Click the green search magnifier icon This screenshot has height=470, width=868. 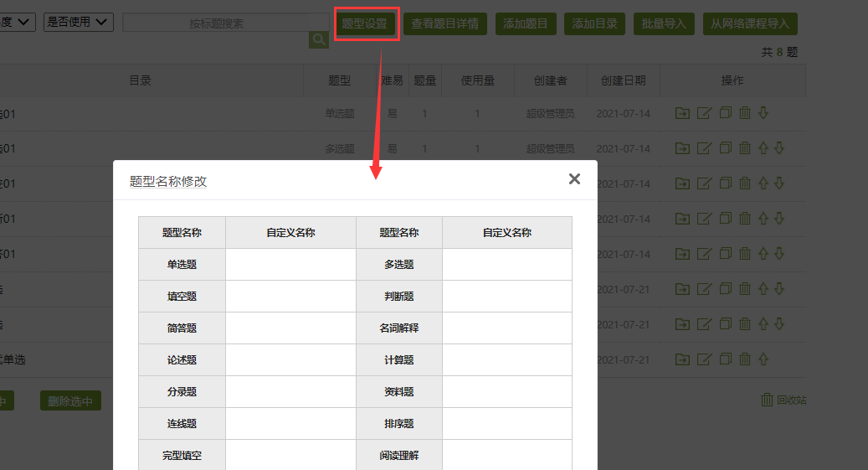(x=319, y=39)
